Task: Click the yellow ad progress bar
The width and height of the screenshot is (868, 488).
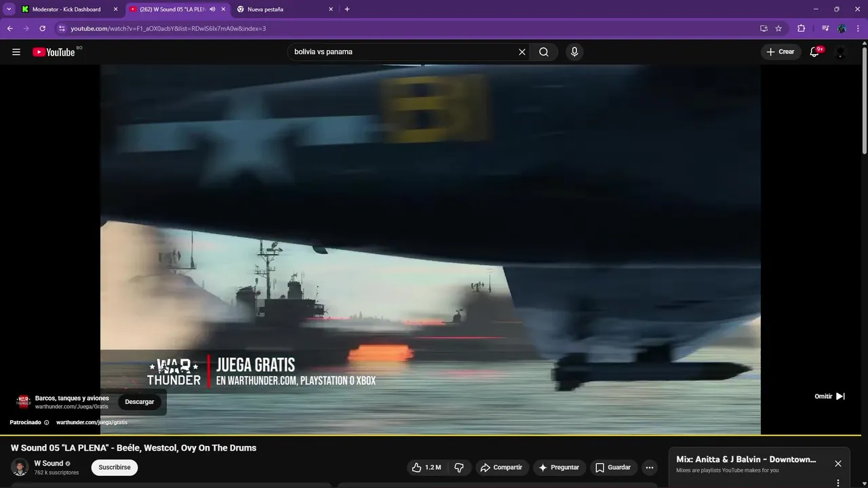Action: [430, 434]
